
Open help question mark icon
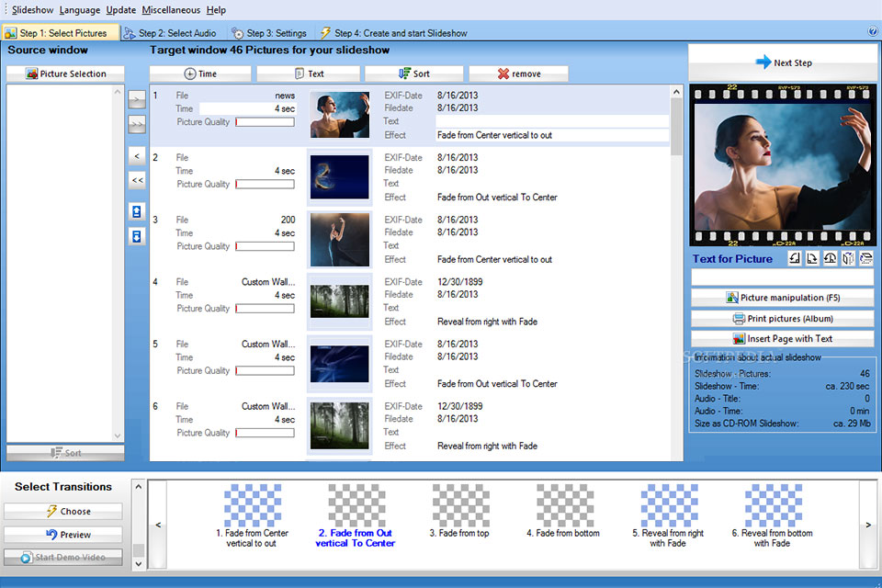coord(873,31)
